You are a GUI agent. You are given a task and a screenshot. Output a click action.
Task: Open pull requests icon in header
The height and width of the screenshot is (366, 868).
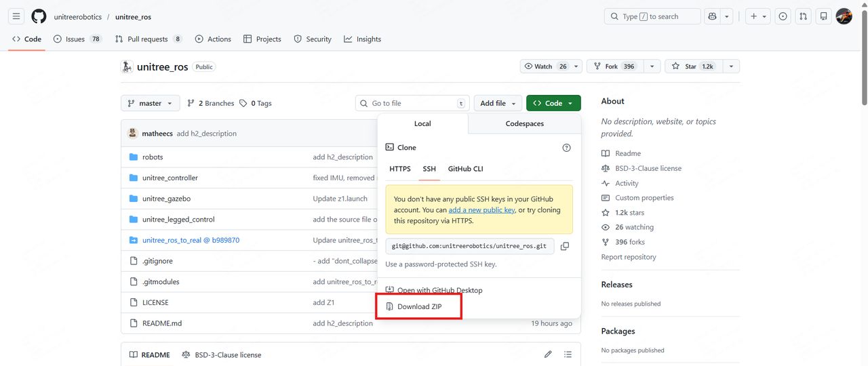point(803,16)
